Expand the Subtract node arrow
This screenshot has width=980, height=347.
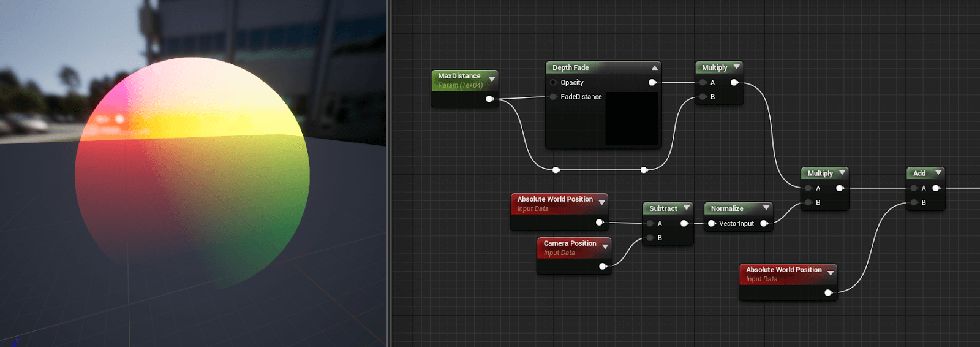pyautogui.click(x=686, y=208)
